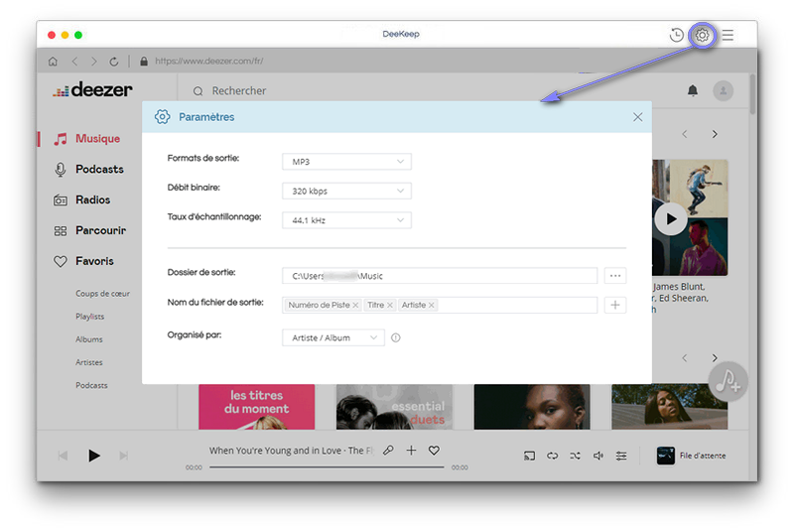Skip to previous track

(63, 456)
